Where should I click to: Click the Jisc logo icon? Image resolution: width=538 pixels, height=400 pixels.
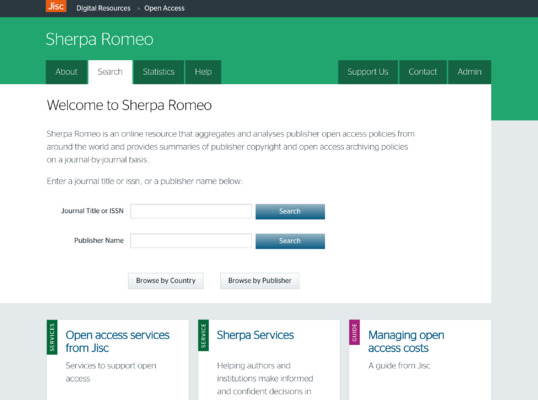[56, 6]
